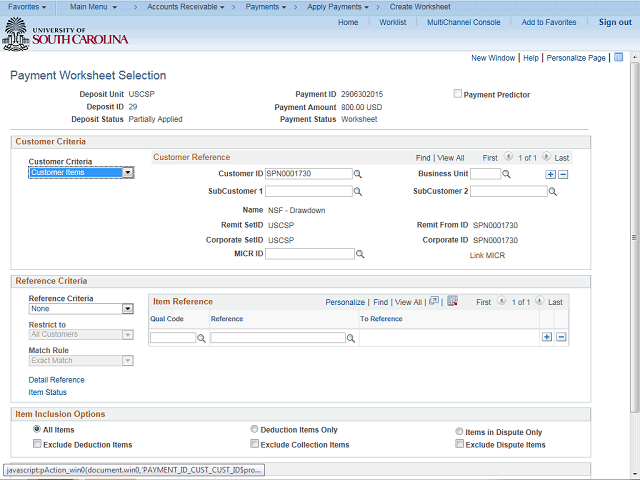This screenshot has height=480, width=640.
Task: Delete row in Item Reference grid
Action: [561, 337]
